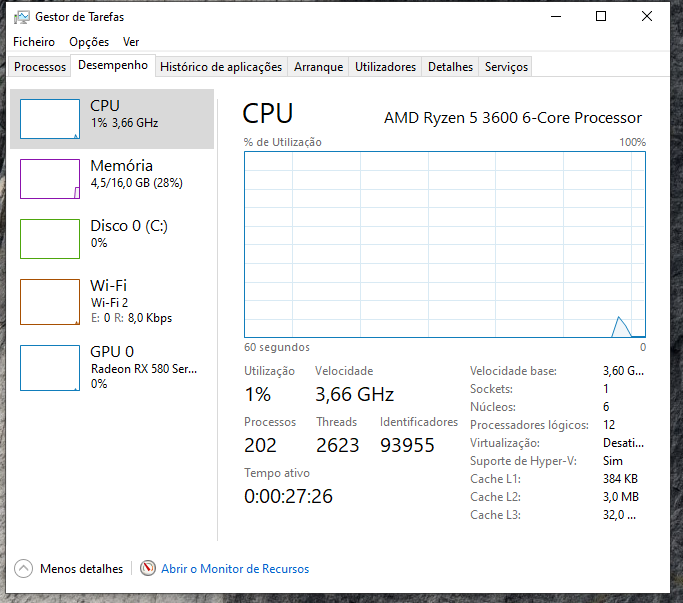The height and width of the screenshot is (603, 683).
Task: Switch to the Detalhes tab
Action: point(450,67)
